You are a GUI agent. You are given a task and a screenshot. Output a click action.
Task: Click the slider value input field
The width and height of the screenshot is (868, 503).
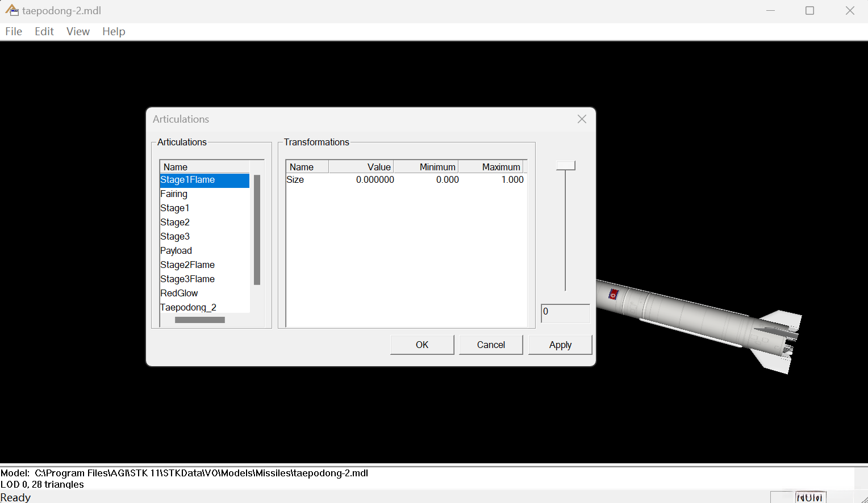(x=565, y=313)
